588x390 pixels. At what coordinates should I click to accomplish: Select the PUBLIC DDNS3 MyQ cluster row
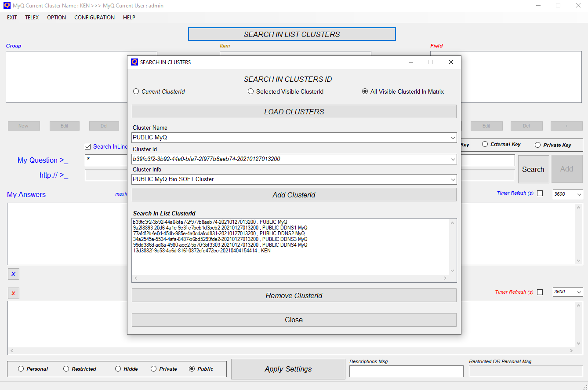(220, 239)
